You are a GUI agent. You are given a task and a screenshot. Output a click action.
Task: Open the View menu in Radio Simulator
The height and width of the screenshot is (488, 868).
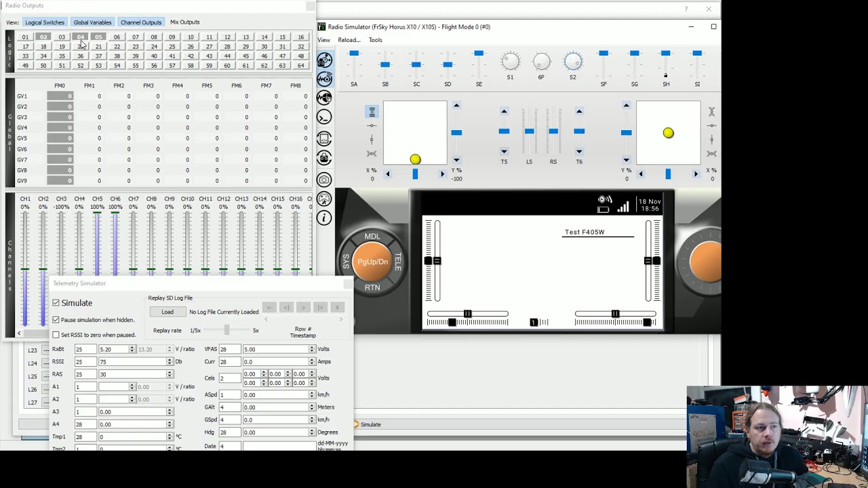tap(324, 40)
